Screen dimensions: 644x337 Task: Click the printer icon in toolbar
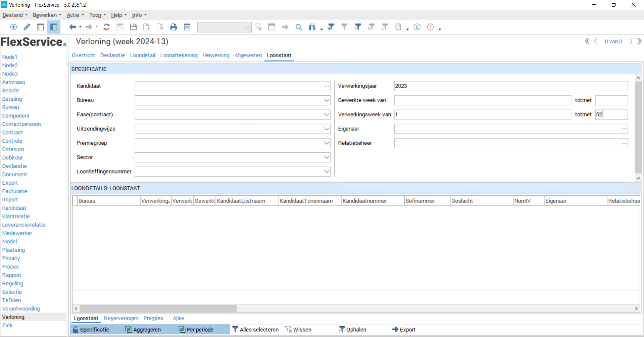pyautogui.click(x=174, y=27)
